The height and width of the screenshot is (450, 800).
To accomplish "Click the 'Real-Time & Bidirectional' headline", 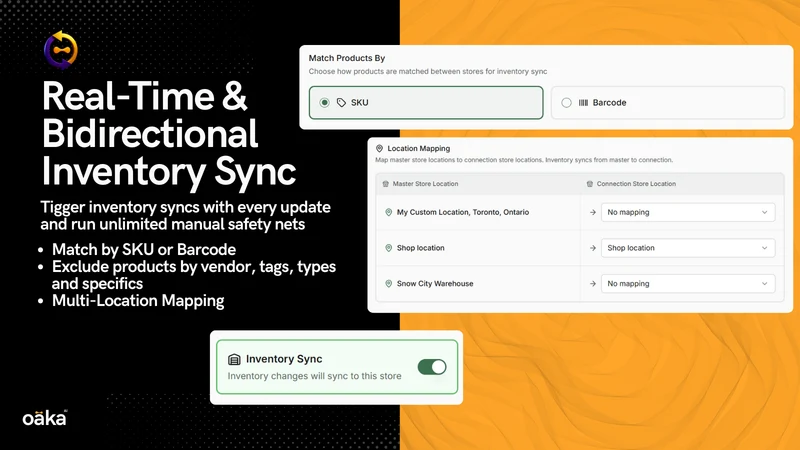I will (168, 133).
